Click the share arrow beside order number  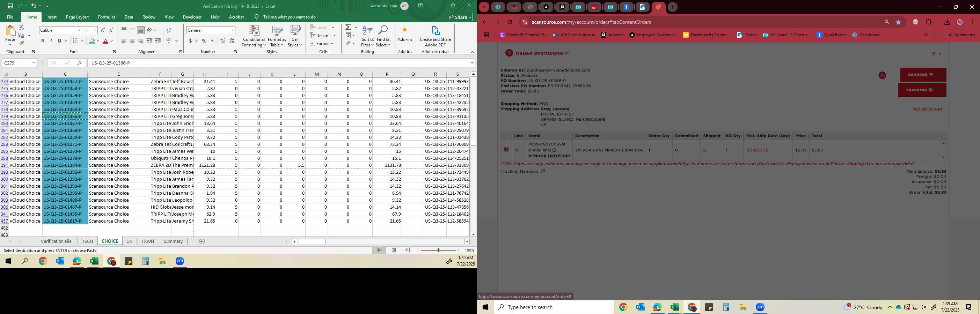[566, 53]
